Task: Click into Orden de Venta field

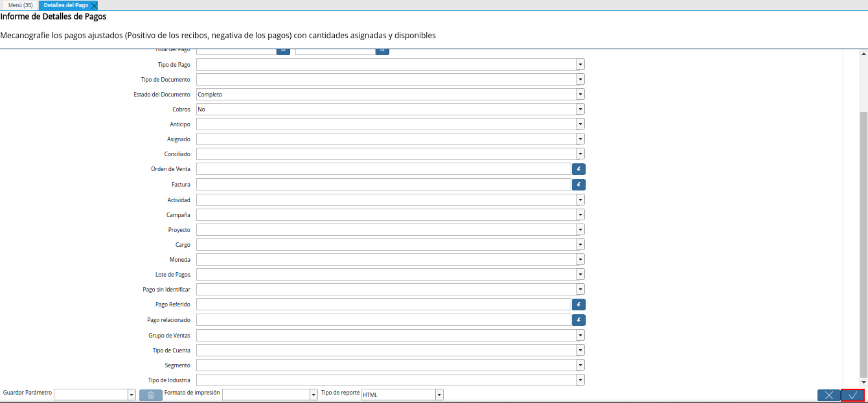Action: [383, 169]
